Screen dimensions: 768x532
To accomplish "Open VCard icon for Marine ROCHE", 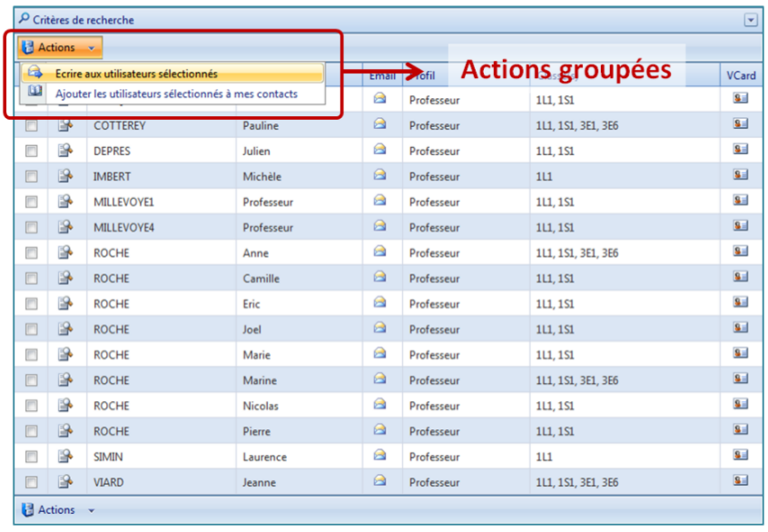I will [x=741, y=379].
